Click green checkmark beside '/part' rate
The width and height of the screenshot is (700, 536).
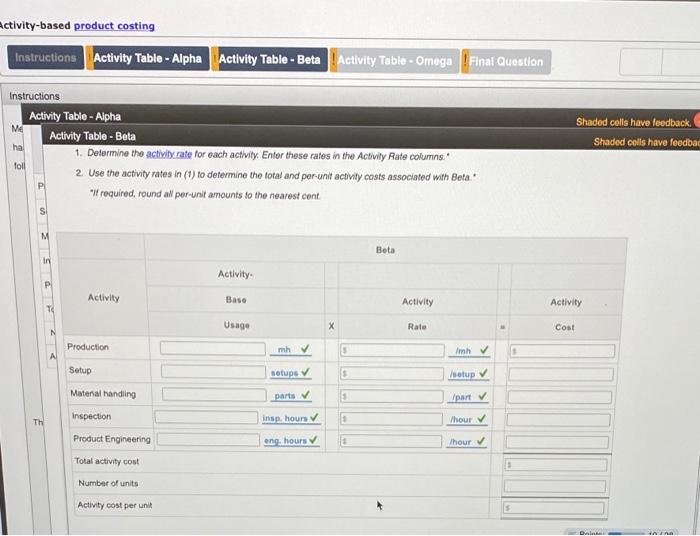(x=483, y=396)
